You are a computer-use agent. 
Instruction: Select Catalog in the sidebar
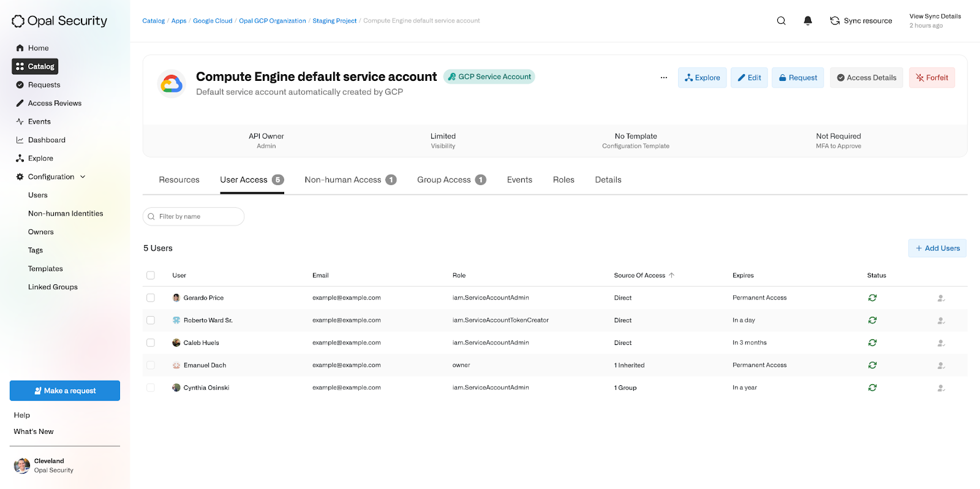[35, 66]
